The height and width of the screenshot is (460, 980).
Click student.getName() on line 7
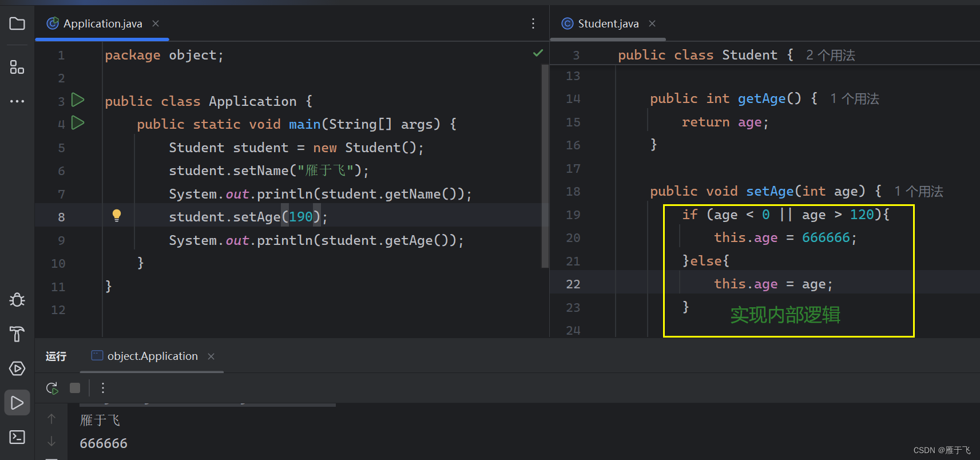392,194
